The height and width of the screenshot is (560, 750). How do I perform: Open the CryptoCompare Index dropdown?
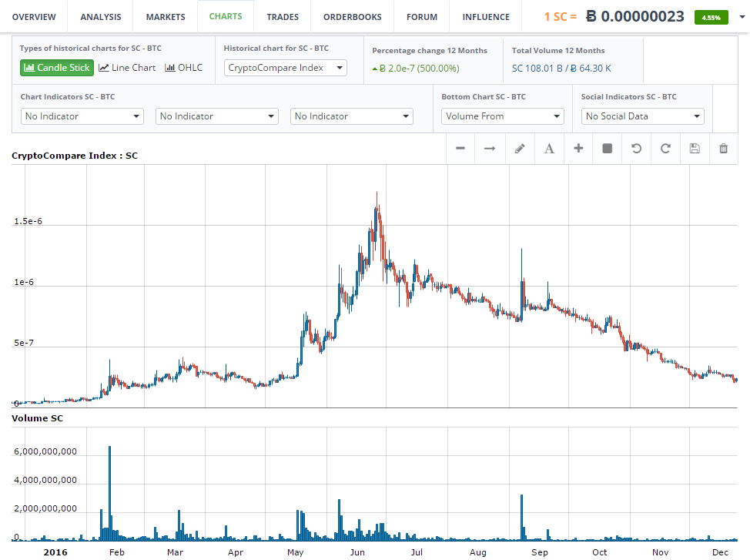click(x=286, y=68)
